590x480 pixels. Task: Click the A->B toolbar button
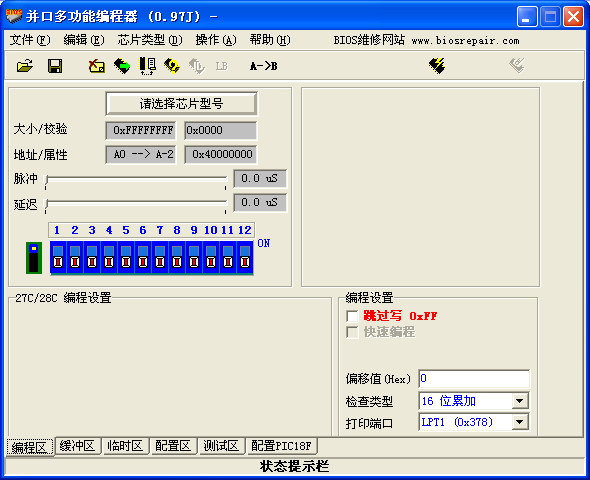coord(264,66)
